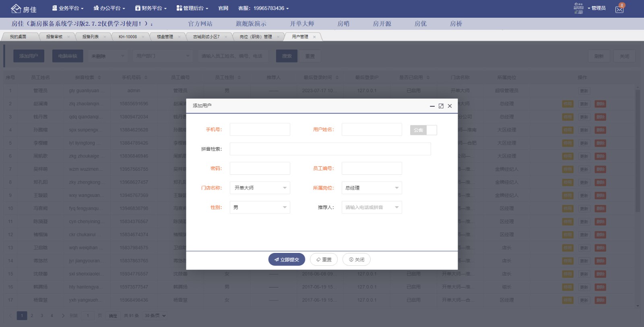Click the 电脑审核 toolbar button
Viewport: 644px width, 327px height.
[68, 56]
